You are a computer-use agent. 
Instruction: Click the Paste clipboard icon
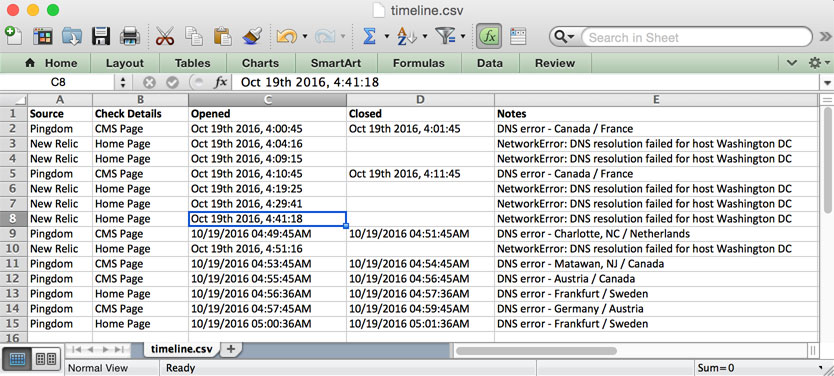222,37
